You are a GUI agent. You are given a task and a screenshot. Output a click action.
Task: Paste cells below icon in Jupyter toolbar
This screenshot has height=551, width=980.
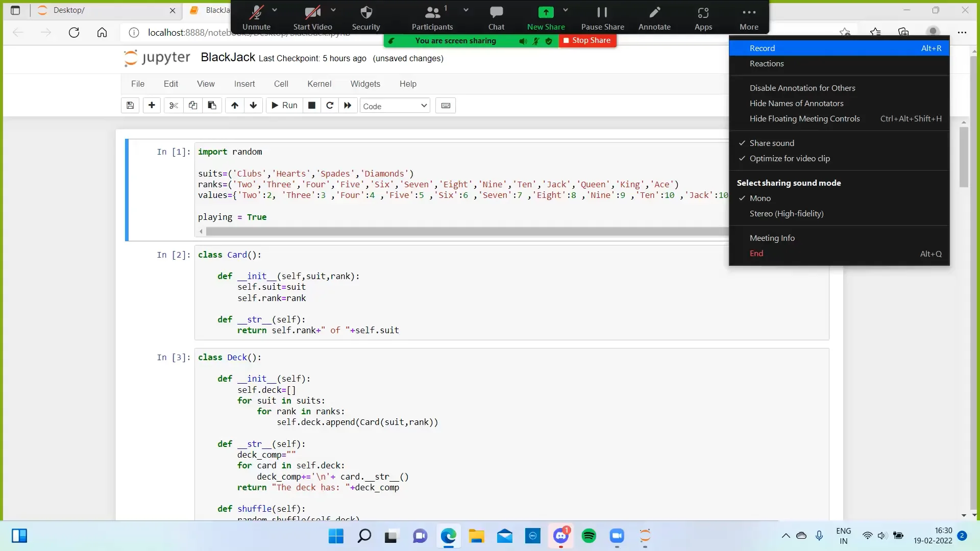coord(212,106)
